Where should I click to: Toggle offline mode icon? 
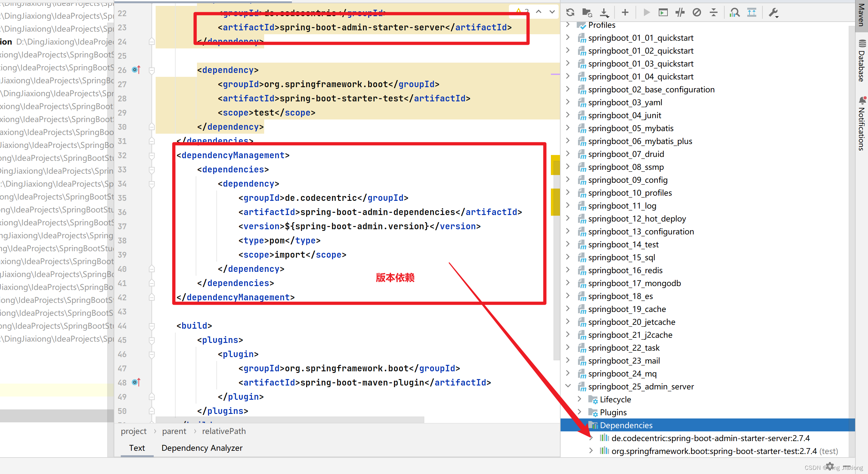pyautogui.click(x=680, y=13)
